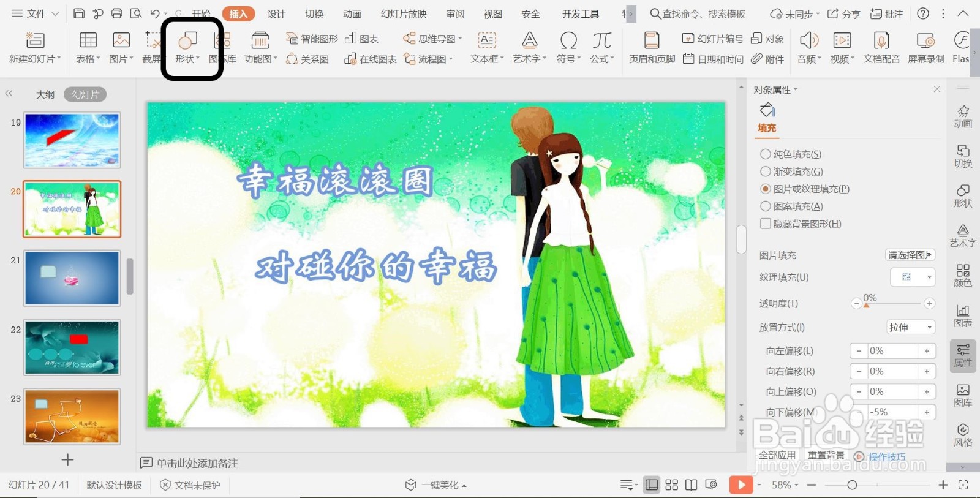Viewport: 980px width, 498px height.
Task: Insert a 文本框 text box
Action: tap(487, 48)
